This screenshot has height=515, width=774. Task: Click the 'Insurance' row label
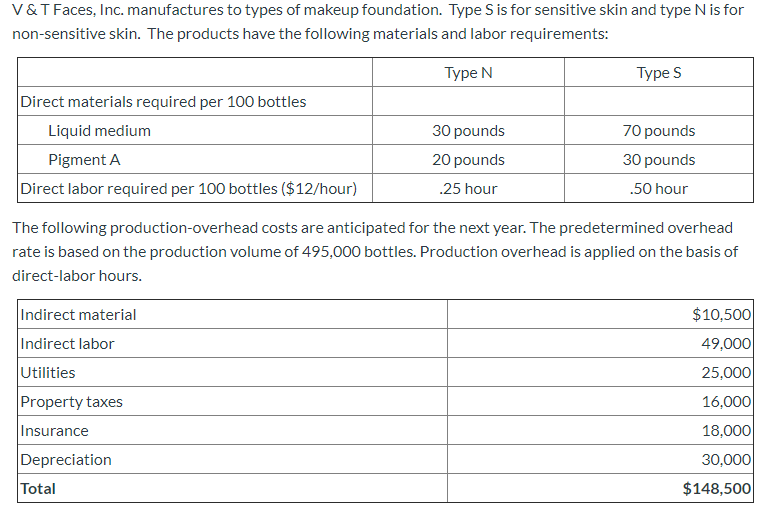tap(54, 431)
